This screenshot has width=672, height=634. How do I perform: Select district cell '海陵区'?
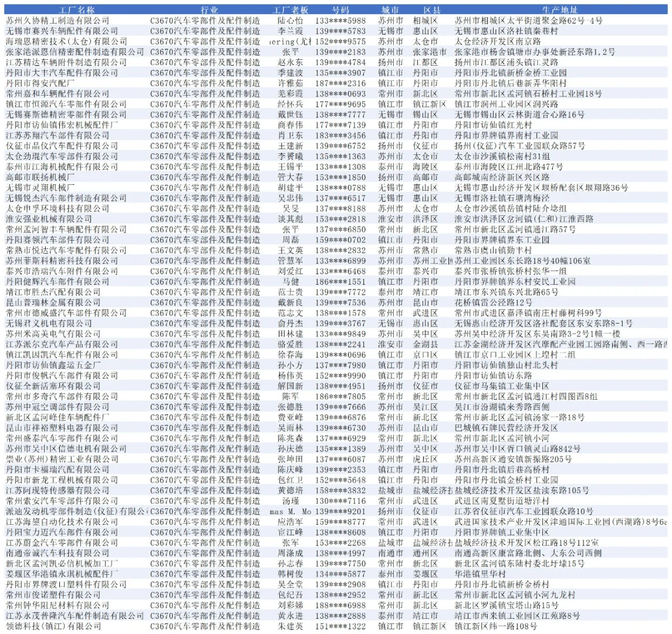(425, 167)
